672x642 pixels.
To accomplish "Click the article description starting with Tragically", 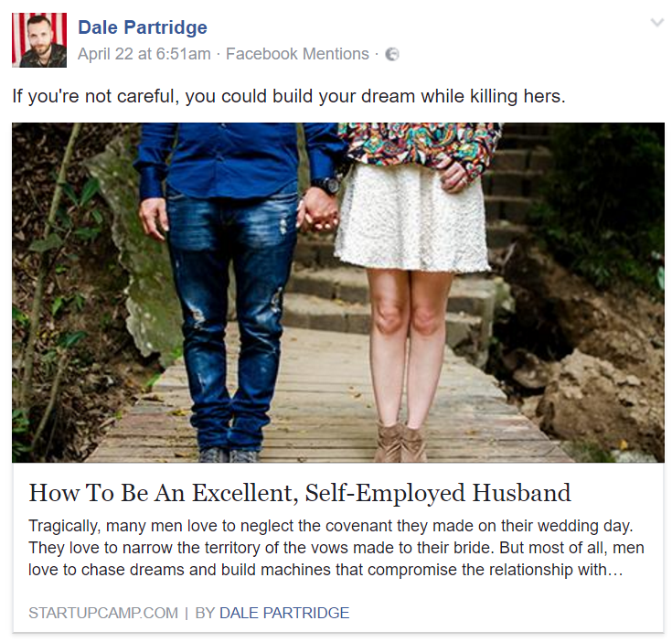I will 336,548.
